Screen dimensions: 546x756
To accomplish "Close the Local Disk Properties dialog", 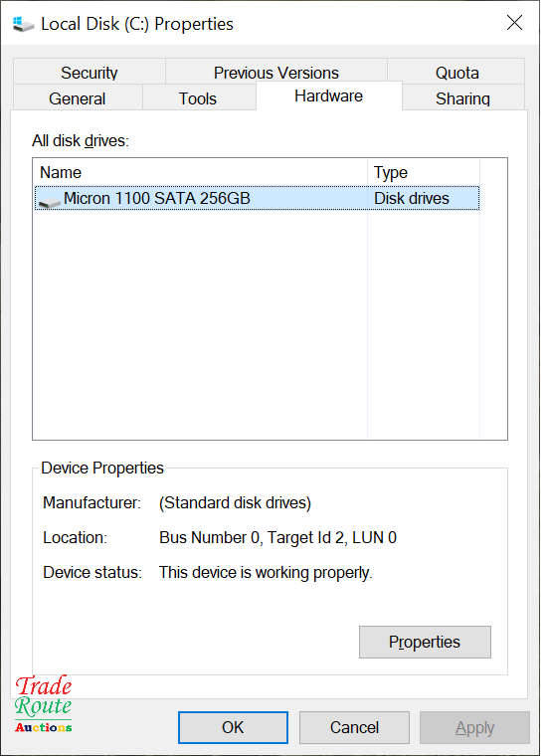I will (x=514, y=23).
